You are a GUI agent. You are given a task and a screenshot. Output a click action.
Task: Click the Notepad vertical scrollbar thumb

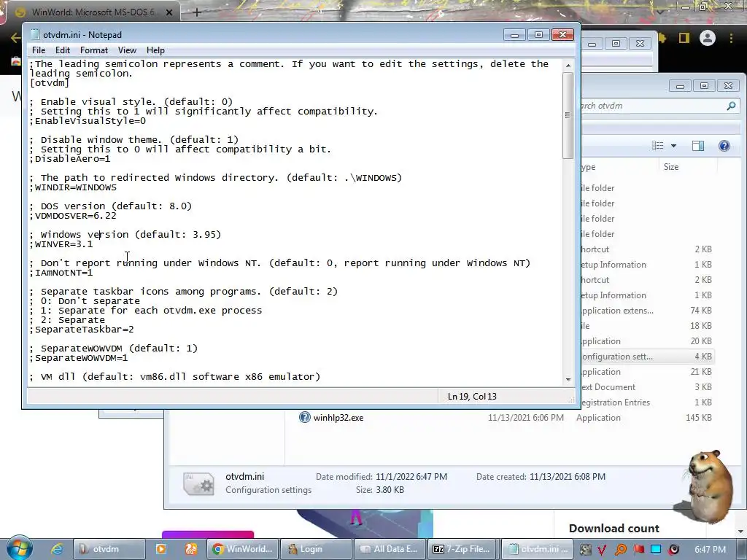(568, 114)
